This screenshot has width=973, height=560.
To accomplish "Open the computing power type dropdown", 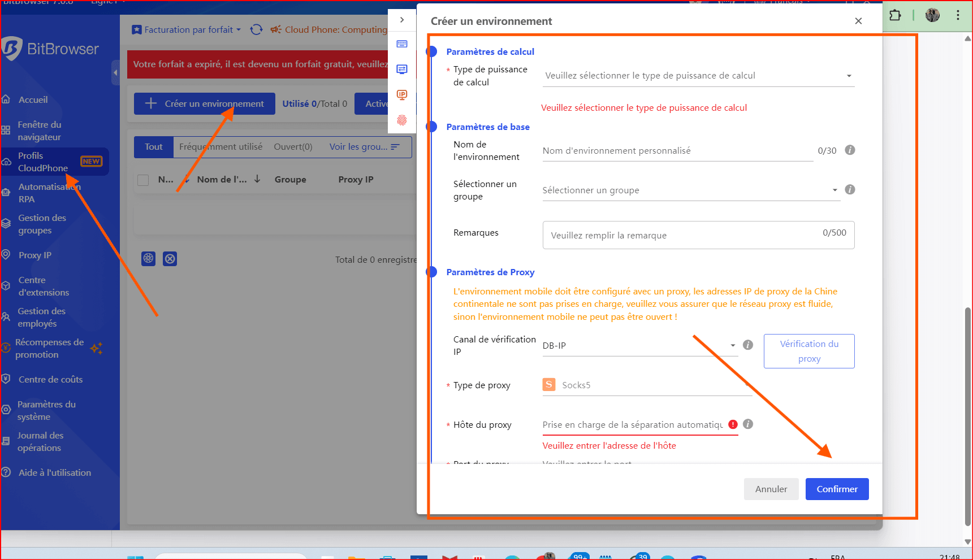I will [698, 76].
